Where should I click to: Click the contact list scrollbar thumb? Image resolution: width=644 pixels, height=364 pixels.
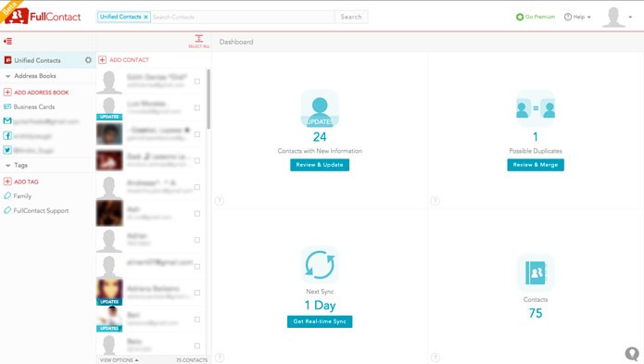[x=208, y=99]
